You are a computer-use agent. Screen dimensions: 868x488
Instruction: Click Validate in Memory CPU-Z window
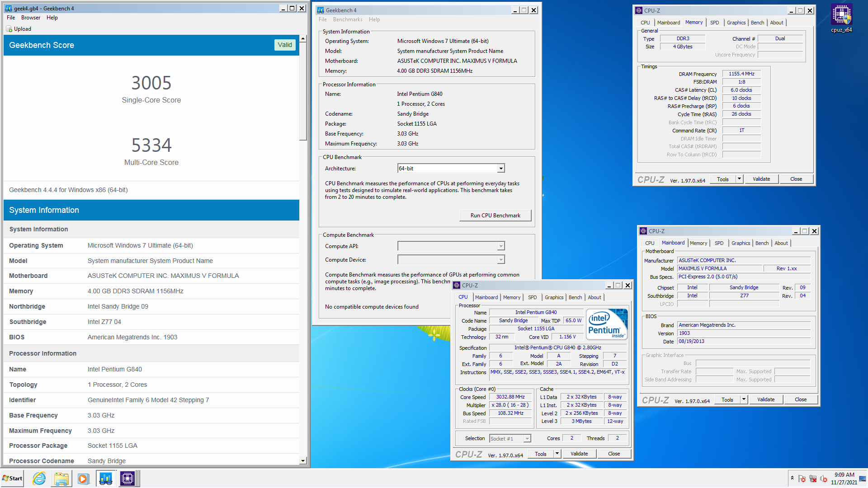point(761,179)
